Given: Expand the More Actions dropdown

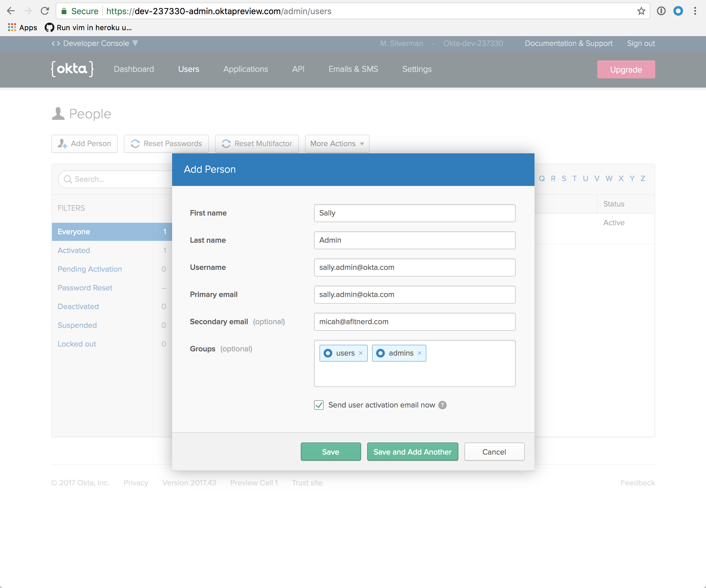Looking at the screenshot, I should pos(337,144).
